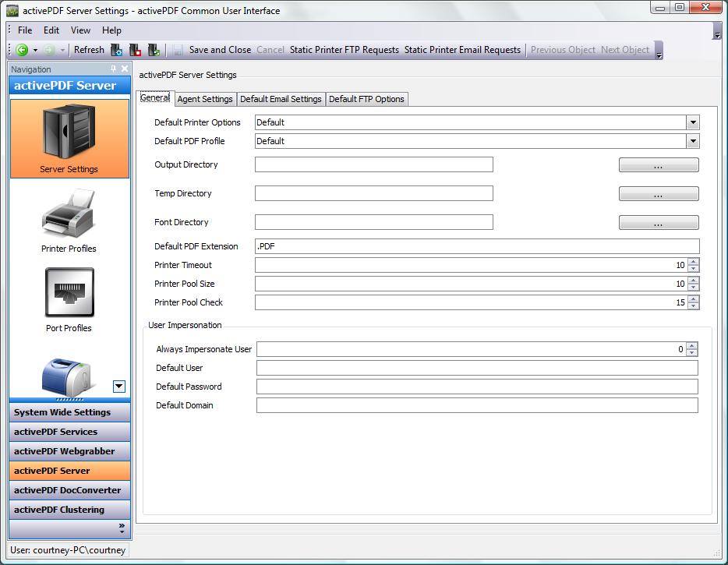This screenshot has height=565, width=728.
Task: Open the Edit menu
Action: tap(51, 30)
